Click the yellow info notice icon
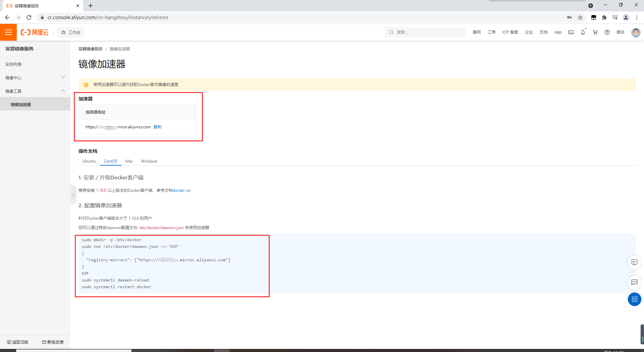Image resolution: width=644 pixels, height=352 pixels. pyautogui.click(x=86, y=85)
